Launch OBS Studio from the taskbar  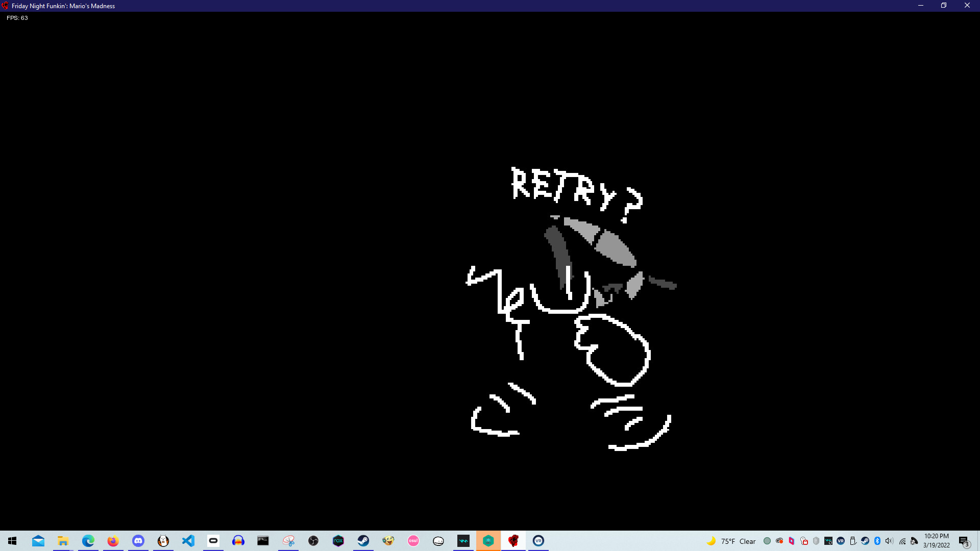coord(313,541)
